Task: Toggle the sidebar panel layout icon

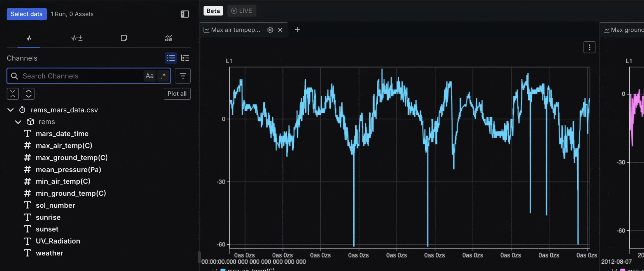Action: click(185, 14)
